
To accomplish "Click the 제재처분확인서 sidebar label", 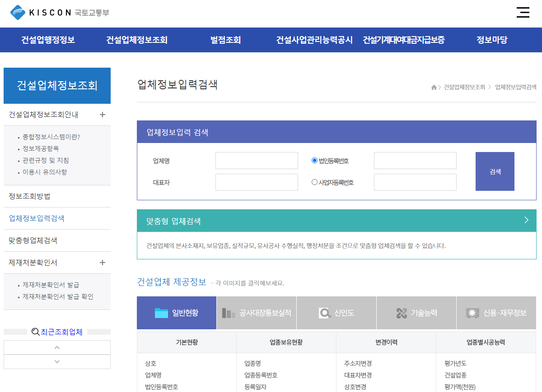I will 33,263.
